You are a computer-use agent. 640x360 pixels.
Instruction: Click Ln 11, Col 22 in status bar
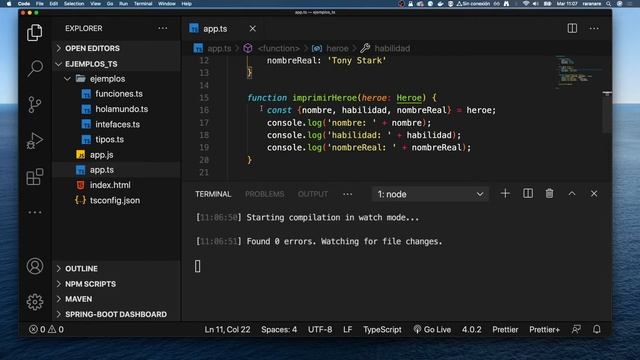pos(227,329)
